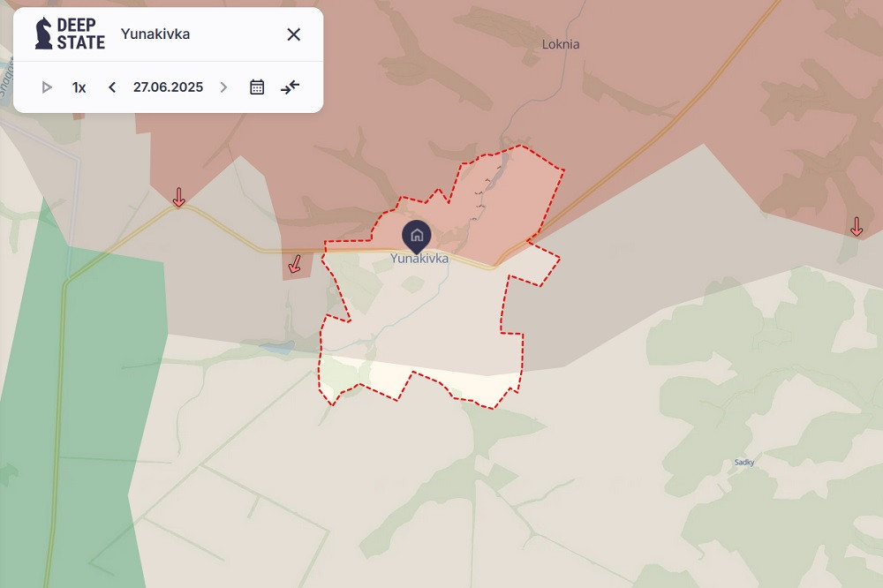Click the attack arrow on the left road
Image resolution: width=883 pixels, height=588 pixels.
click(x=178, y=197)
